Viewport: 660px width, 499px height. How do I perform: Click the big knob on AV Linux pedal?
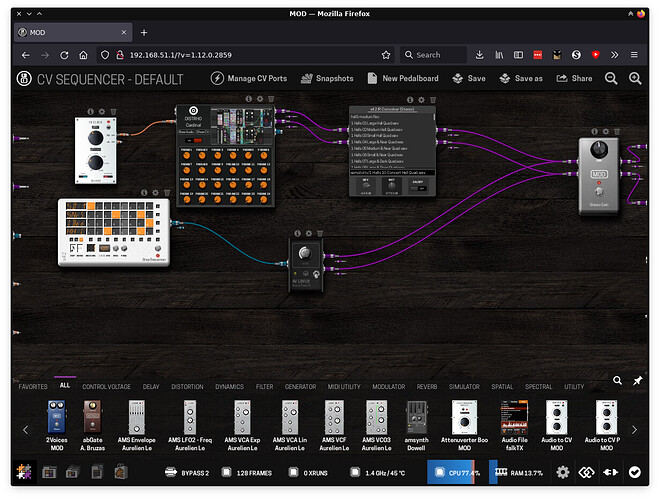pos(305,253)
